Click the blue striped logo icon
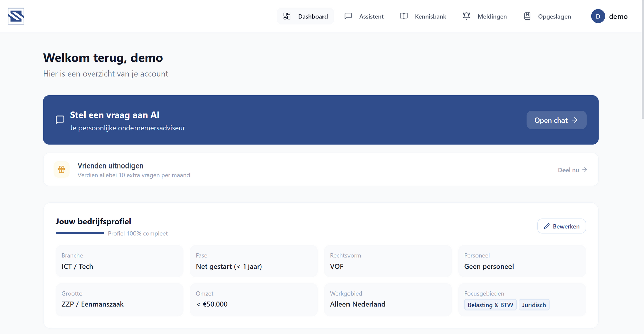Screen dimensions: 644x334 click(x=16, y=16)
